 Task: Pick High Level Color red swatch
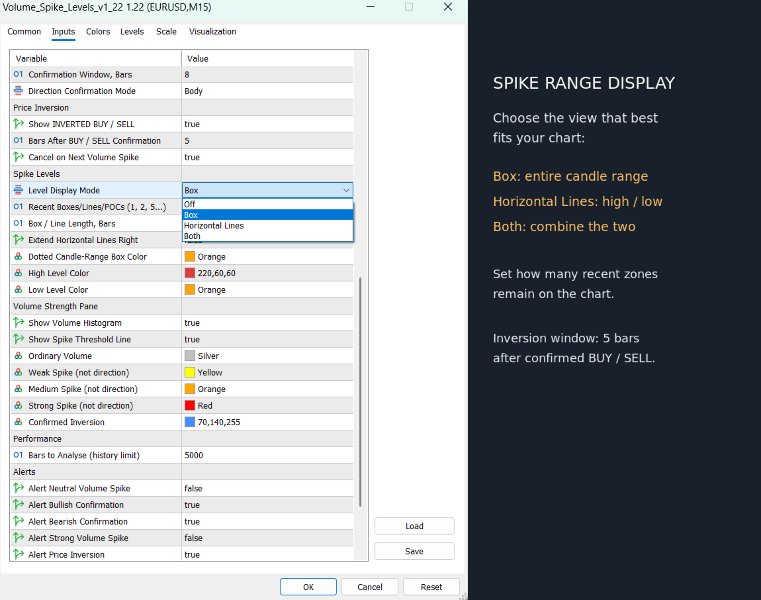(190, 273)
